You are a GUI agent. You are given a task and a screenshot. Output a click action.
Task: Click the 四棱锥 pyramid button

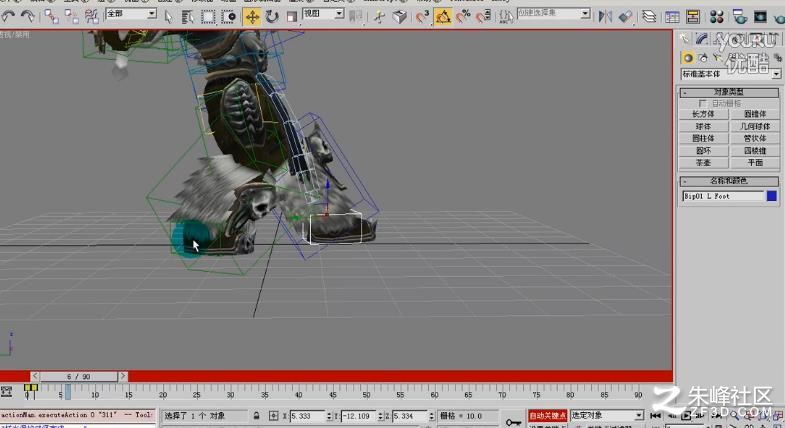click(754, 150)
